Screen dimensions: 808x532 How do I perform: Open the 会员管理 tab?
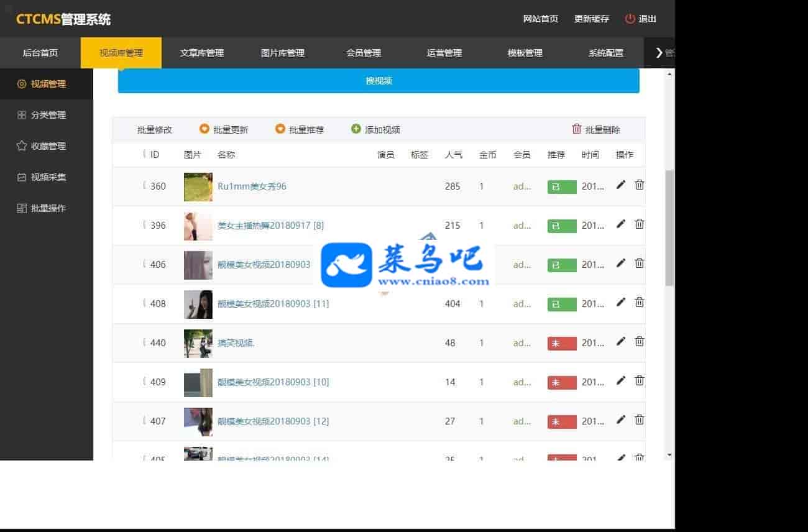[x=363, y=53]
